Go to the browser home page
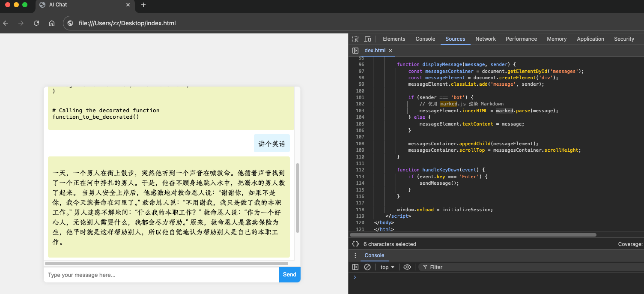 52,23
